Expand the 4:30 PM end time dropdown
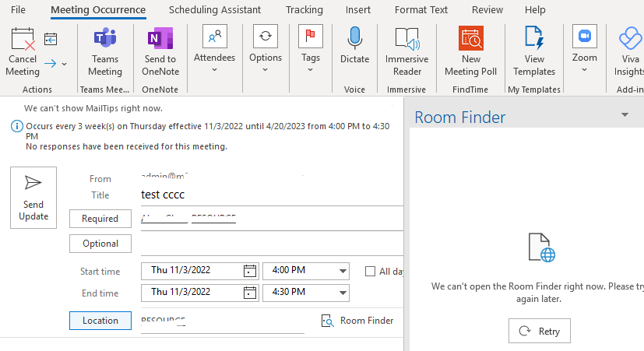Screen dimensions: 644x351 click(343, 293)
